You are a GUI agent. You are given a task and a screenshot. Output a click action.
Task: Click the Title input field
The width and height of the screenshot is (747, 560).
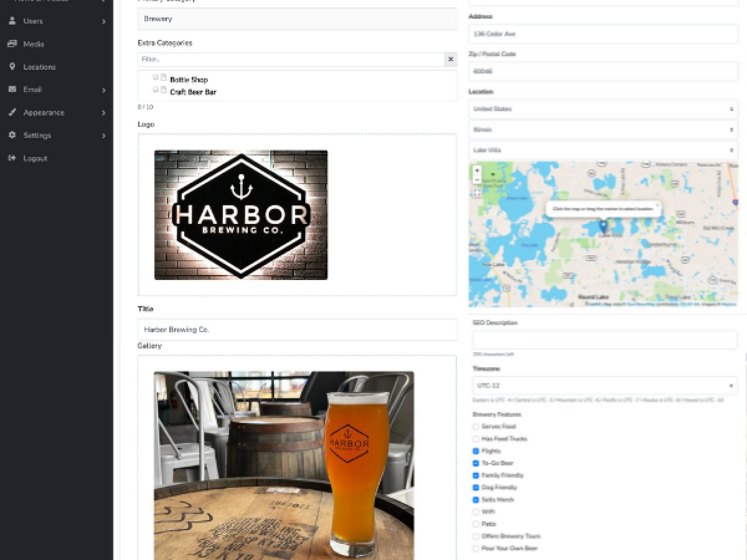(x=298, y=330)
